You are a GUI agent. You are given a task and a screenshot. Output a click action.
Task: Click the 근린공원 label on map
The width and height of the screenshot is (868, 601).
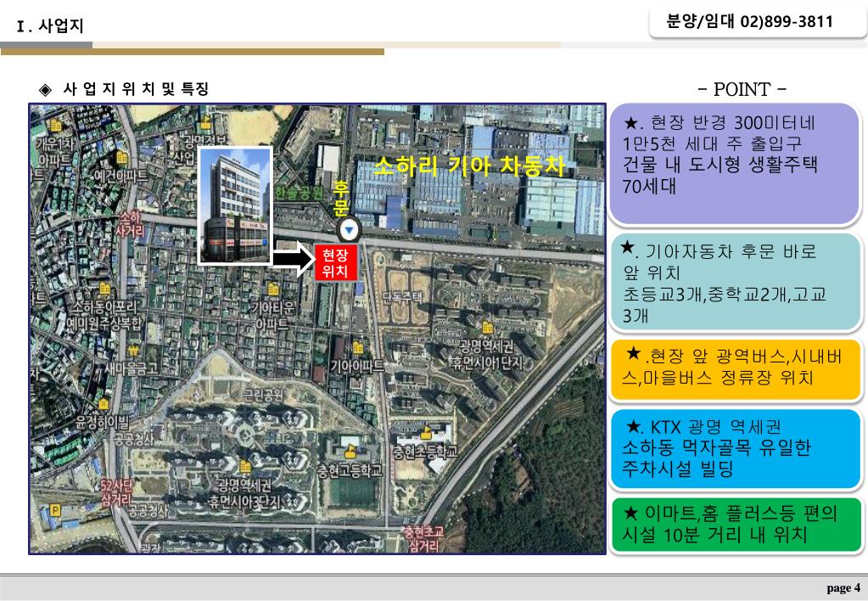click(262, 395)
